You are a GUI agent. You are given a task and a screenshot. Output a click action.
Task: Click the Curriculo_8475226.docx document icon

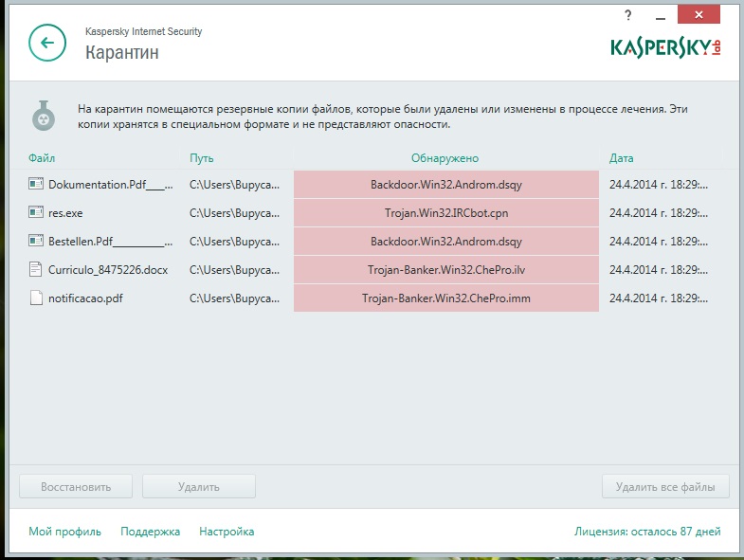[x=36, y=269]
